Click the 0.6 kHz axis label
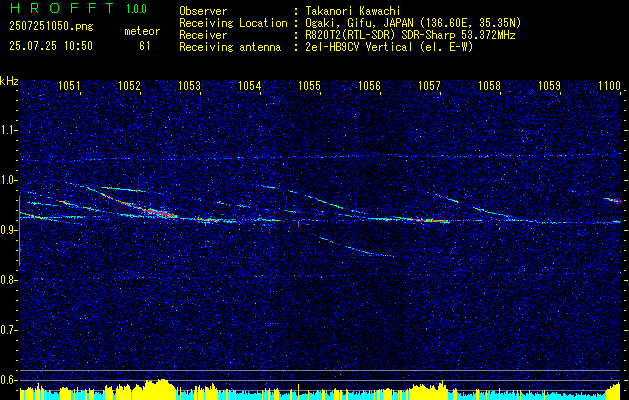This screenshot has height=400, width=629. (x=9, y=380)
